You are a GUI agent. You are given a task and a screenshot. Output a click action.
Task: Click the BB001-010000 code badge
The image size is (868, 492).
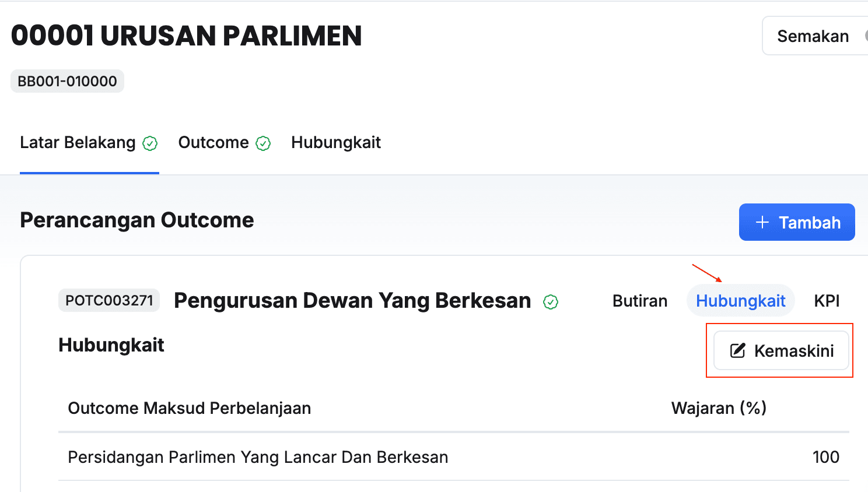tap(67, 81)
